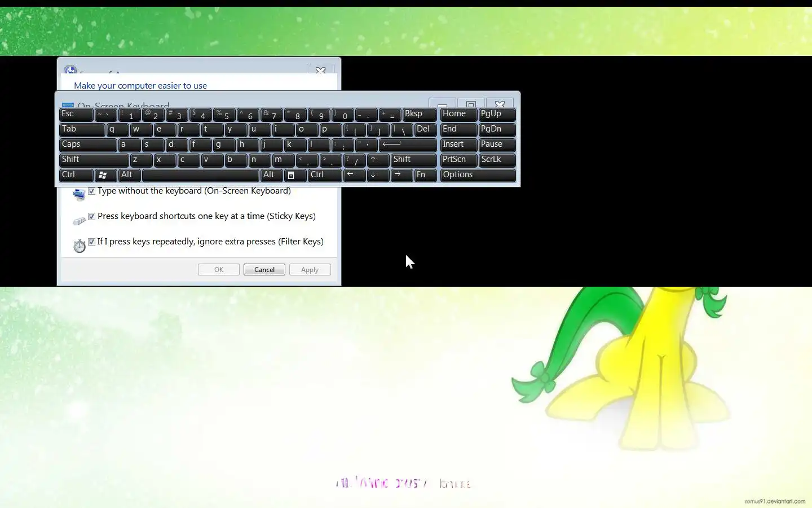Click the right Alt key

272,176
